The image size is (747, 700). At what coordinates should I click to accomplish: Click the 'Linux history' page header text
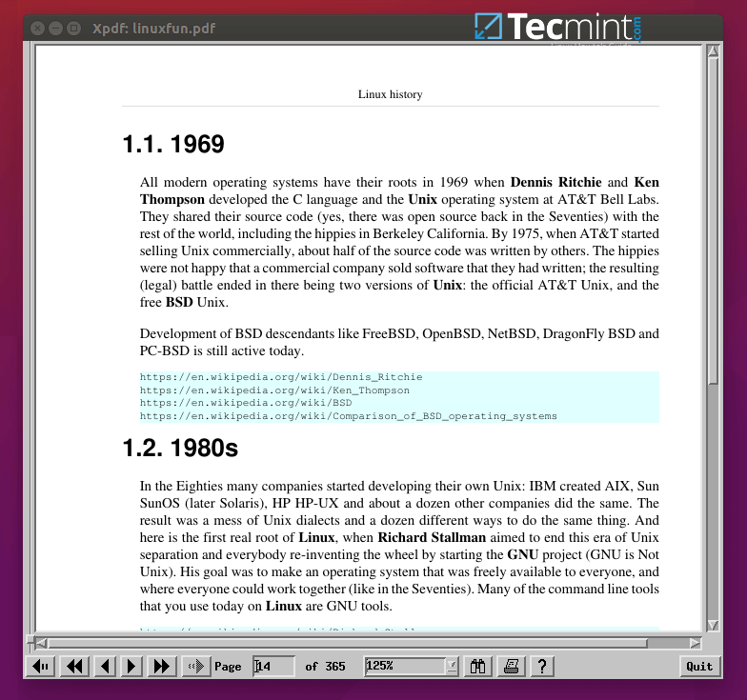(391, 94)
